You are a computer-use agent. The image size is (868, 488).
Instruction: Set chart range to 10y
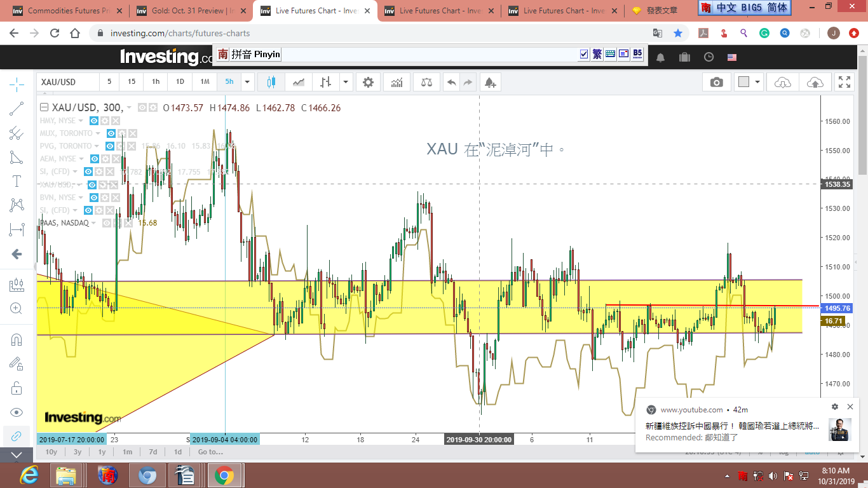pyautogui.click(x=51, y=452)
